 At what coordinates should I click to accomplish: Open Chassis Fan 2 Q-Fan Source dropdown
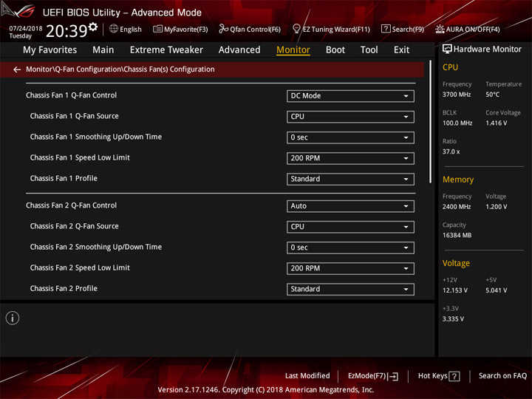pos(350,227)
